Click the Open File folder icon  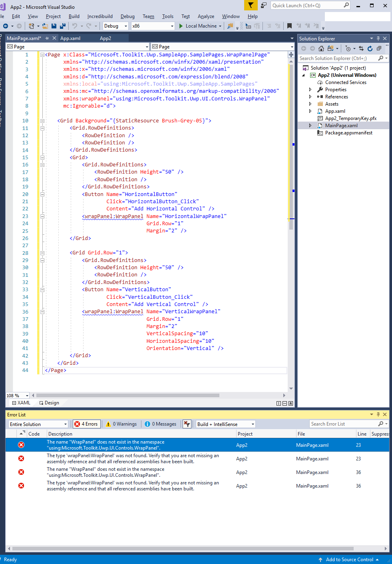click(x=45, y=26)
